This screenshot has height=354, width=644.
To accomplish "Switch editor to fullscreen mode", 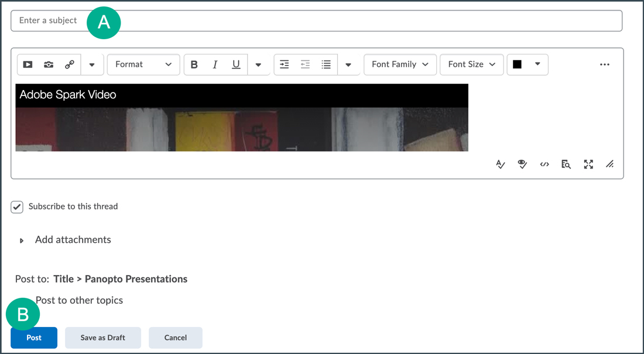I will 588,164.
